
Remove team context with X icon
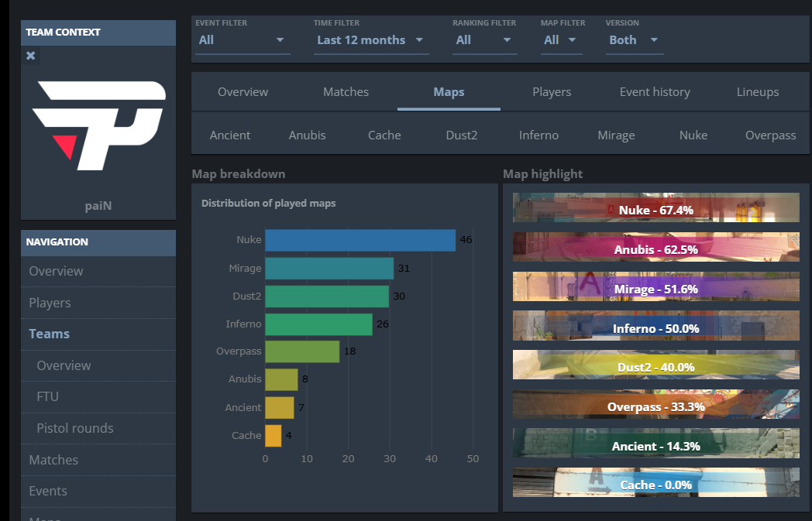tap(30, 56)
